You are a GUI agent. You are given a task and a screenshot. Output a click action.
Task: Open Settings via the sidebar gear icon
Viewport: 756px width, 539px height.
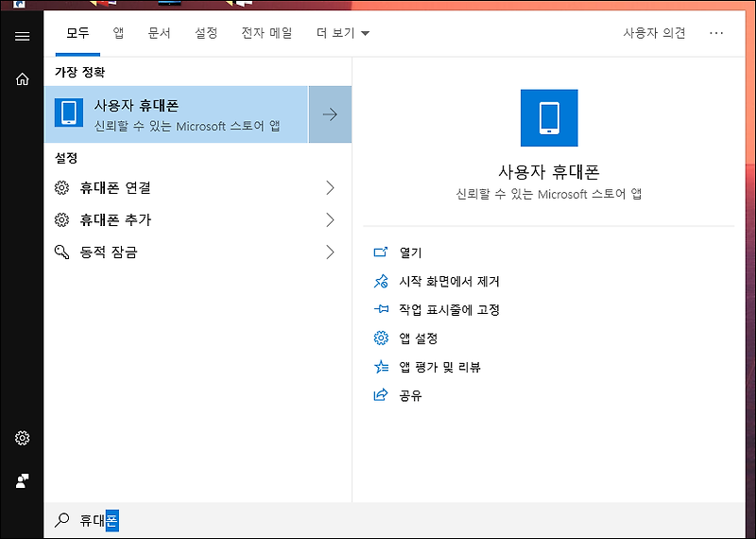pyautogui.click(x=22, y=438)
